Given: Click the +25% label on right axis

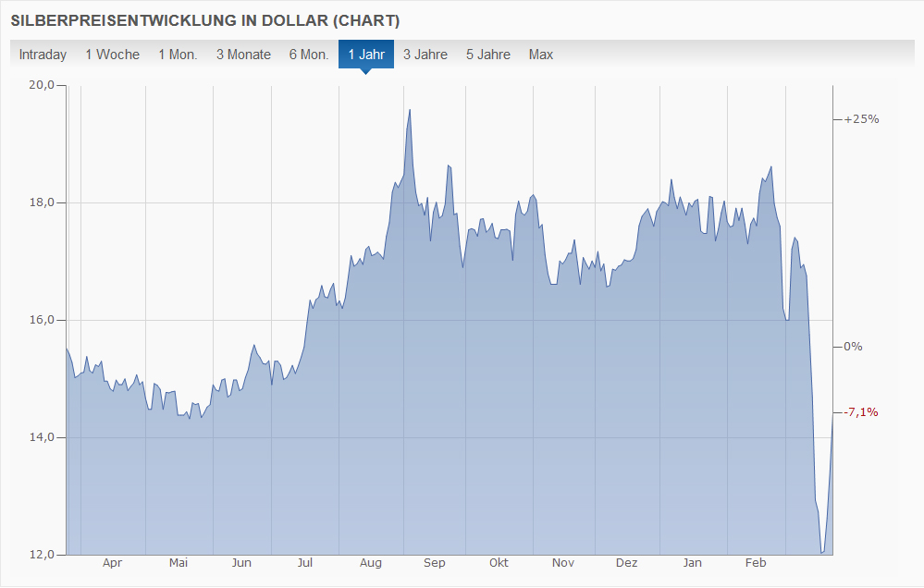Looking at the screenshot, I should [x=860, y=119].
